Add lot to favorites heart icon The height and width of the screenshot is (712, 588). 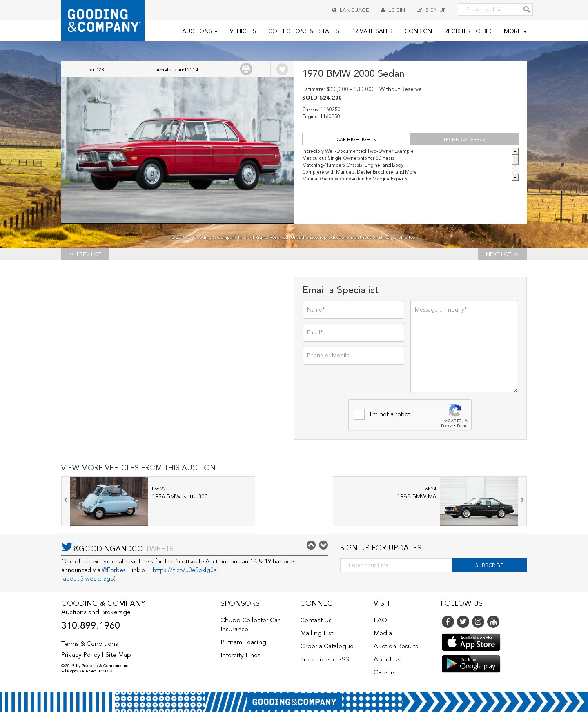282,69
